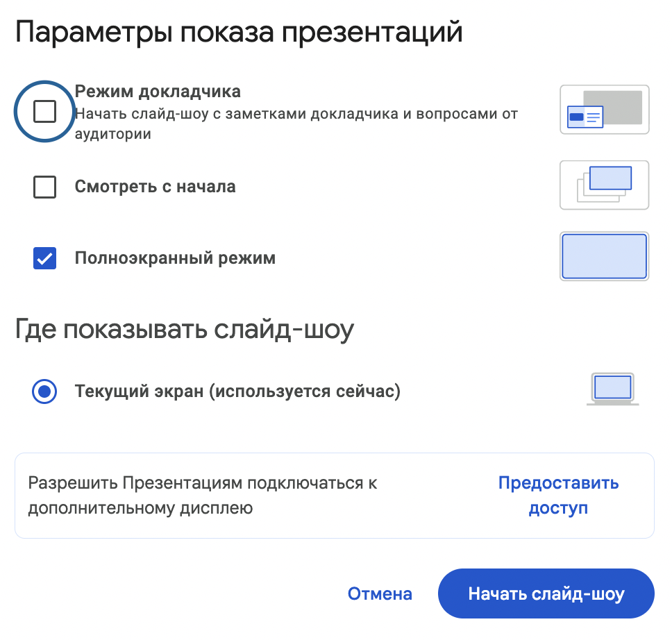672x640 pixels.
Task: Click the Смотреть с начала label
Action: (x=155, y=187)
